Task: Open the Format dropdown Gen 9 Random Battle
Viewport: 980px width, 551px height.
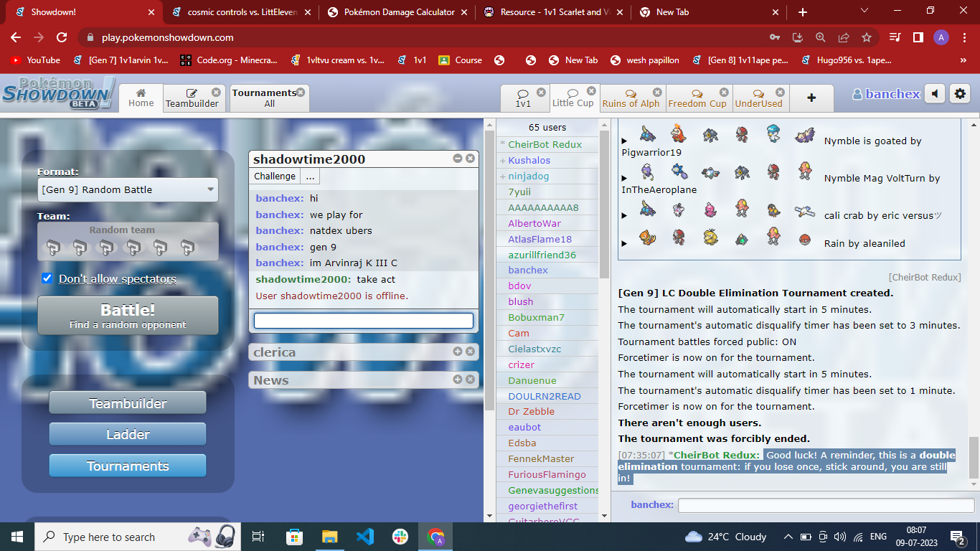Action: pos(128,190)
